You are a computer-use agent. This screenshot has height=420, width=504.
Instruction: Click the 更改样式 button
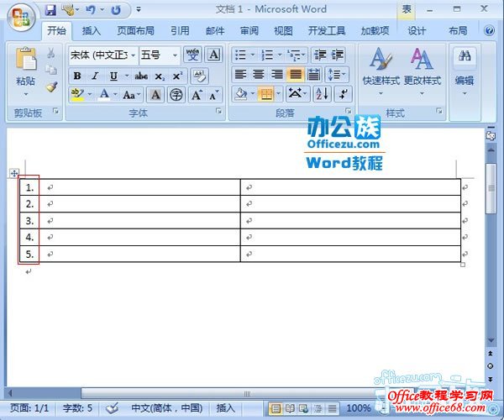click(x=423, y=71)
